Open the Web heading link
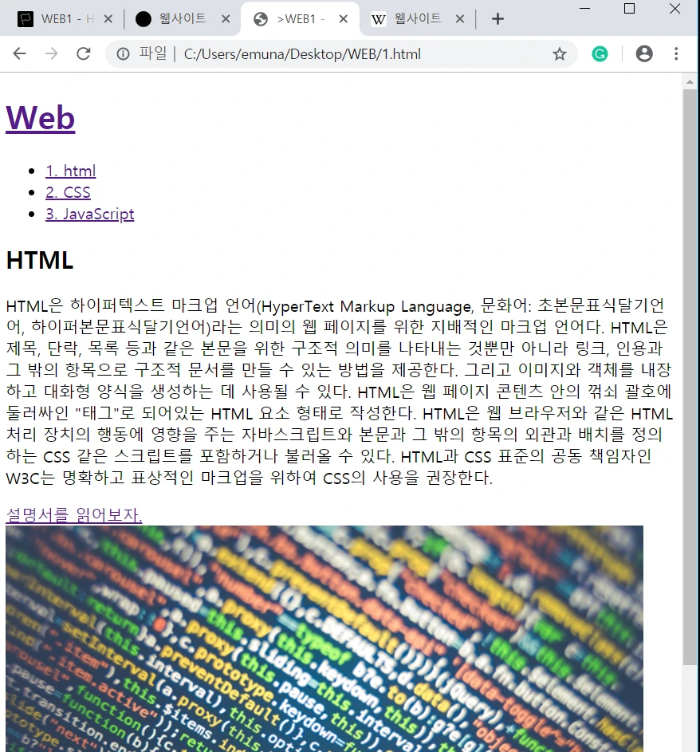Viewport: 700px width, 752px height. coord(41,117)
